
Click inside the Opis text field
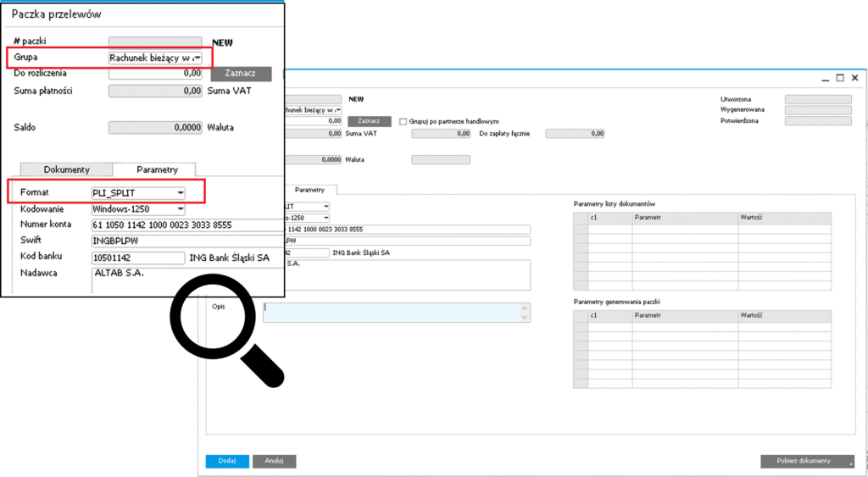point(390,312)
